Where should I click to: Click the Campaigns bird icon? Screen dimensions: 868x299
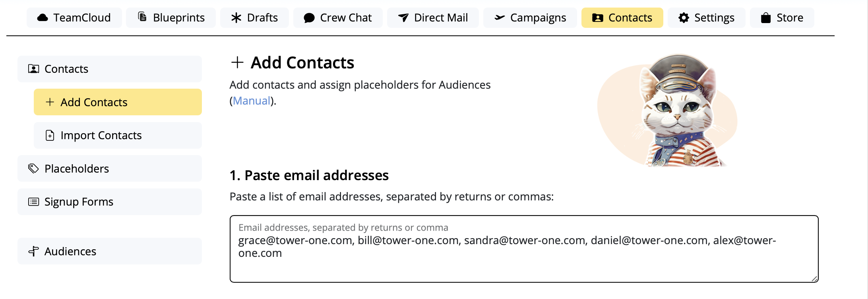pyautogui.click(x=500, y=18)
